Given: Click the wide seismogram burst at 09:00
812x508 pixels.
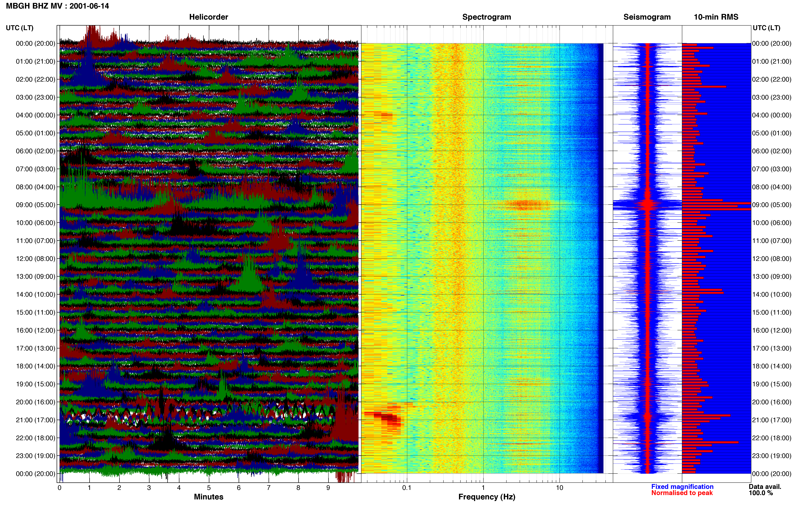Looking at the screenshot, I should (x=647, y=205).
